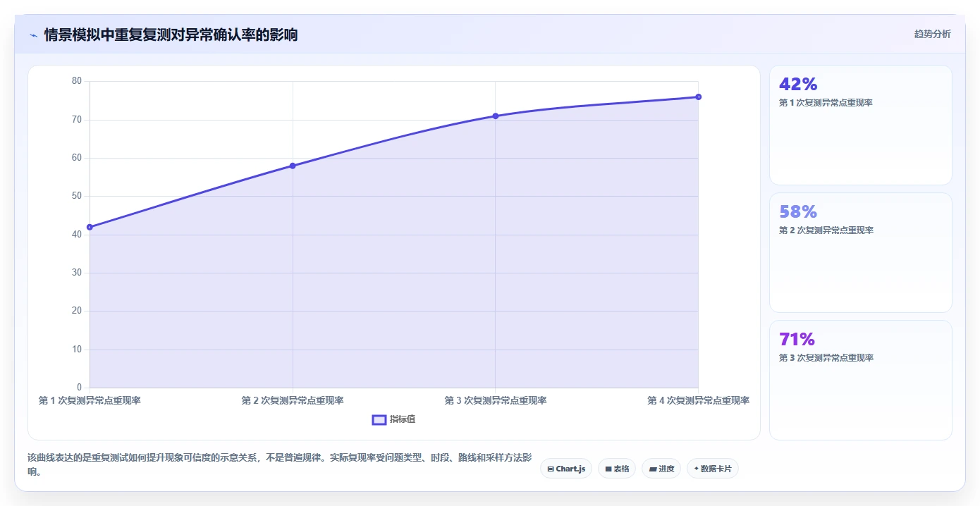Image resolution: width=980 pixels, height=506 pixels.
Task: Click the y-axis value 80
Action: [77, 81]
